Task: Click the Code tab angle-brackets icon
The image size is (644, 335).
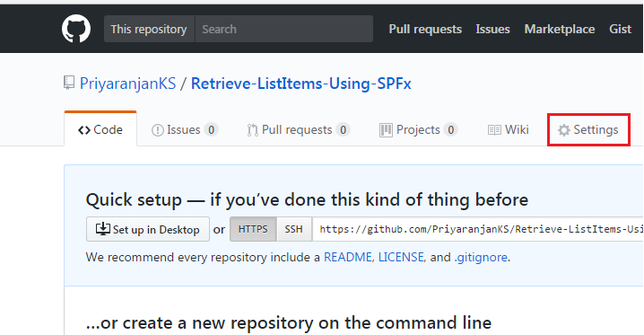Action: (x=84, y=130)
